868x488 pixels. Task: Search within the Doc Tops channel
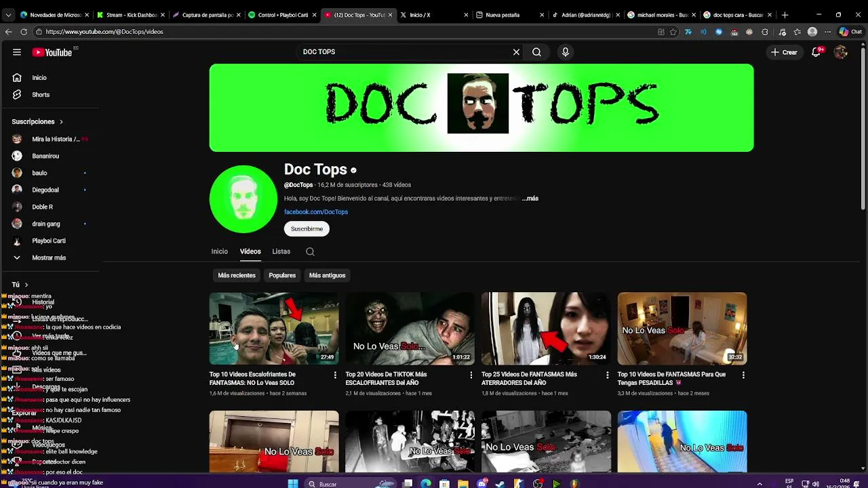310,251
